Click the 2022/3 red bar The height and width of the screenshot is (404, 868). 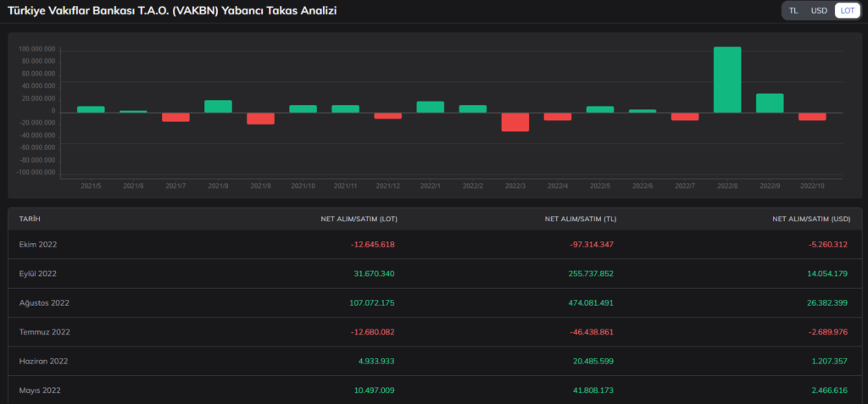pos(515,122)
